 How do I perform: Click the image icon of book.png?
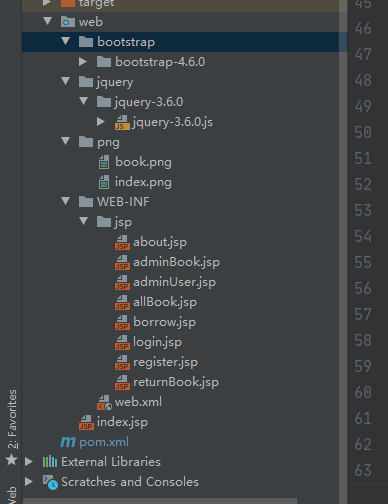[x=104, y=162]
